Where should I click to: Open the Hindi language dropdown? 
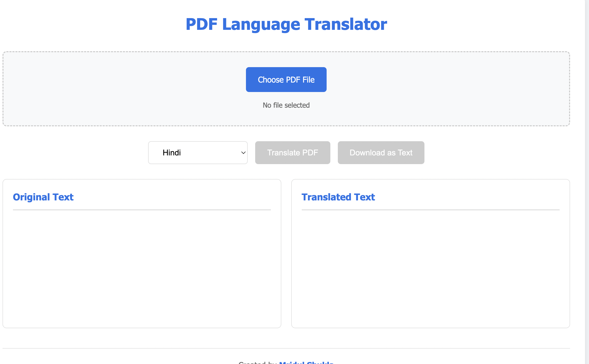198,153
